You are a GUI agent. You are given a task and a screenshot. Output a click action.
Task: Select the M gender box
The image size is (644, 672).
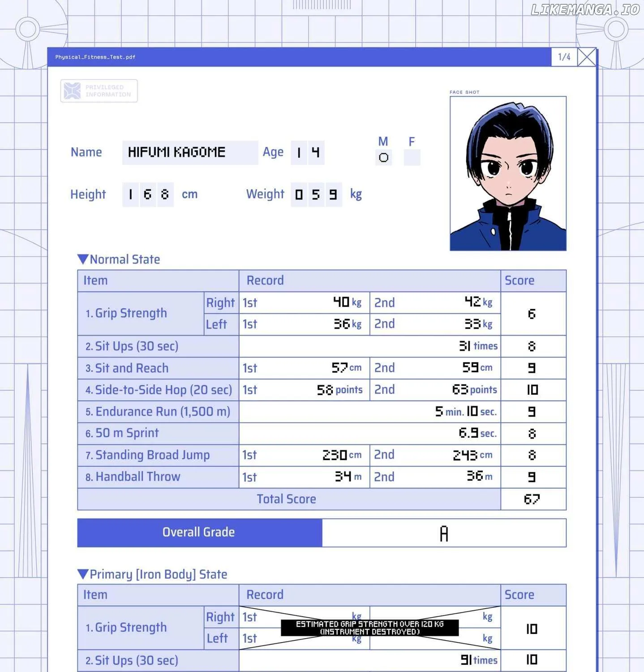[x=383, y=157]
